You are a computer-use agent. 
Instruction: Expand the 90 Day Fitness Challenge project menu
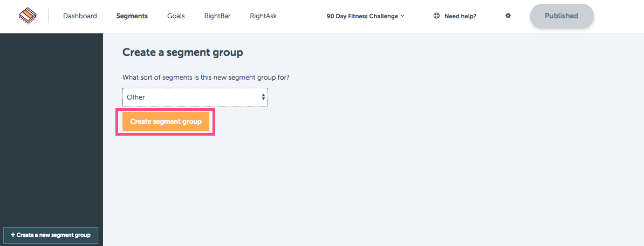coord(366,16)
